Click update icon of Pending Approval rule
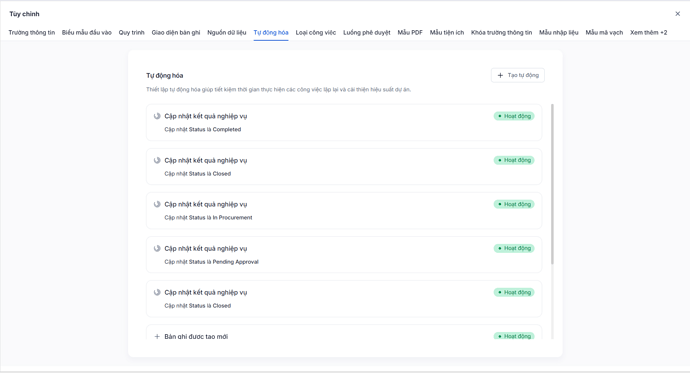This screenshot has width=690, height=373. [157, 248]
